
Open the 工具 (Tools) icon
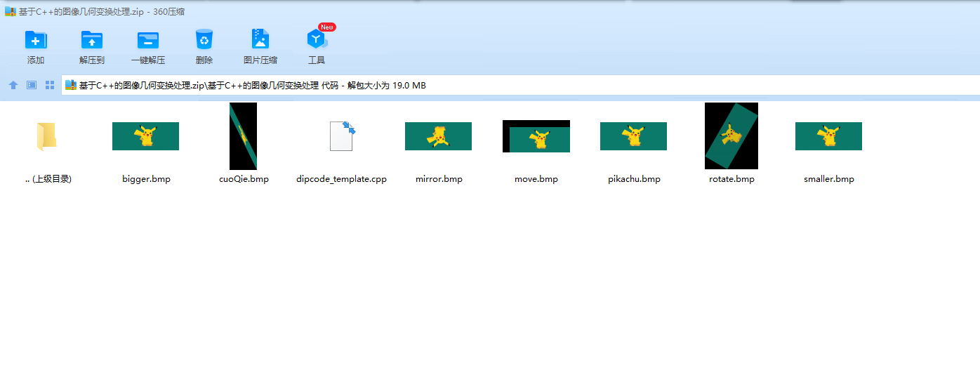[x=317, y=39]
